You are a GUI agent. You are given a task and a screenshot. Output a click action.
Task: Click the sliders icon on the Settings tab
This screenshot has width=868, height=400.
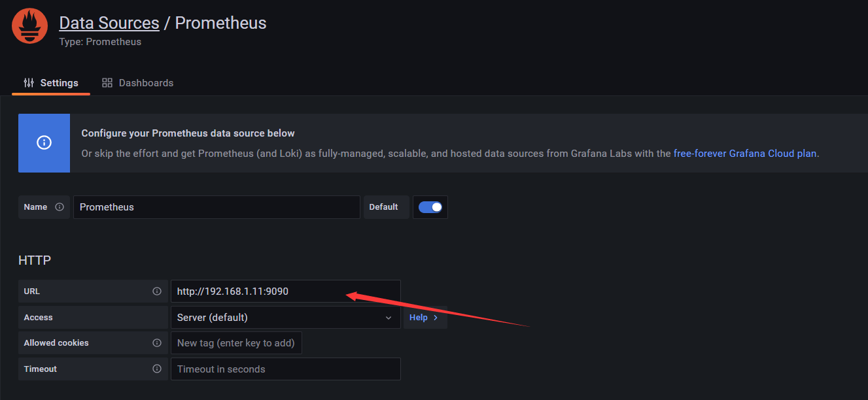tap(28, 83)
